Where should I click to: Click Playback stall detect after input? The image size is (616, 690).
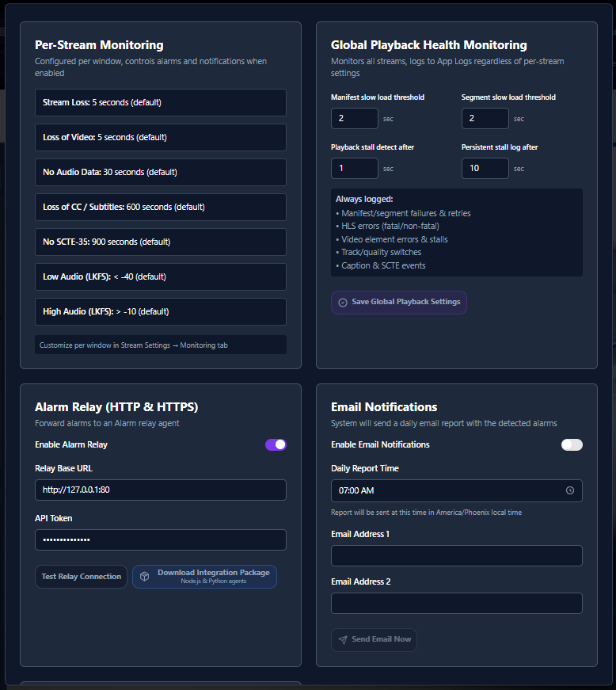pyautogui.click(x=354, y=169)
